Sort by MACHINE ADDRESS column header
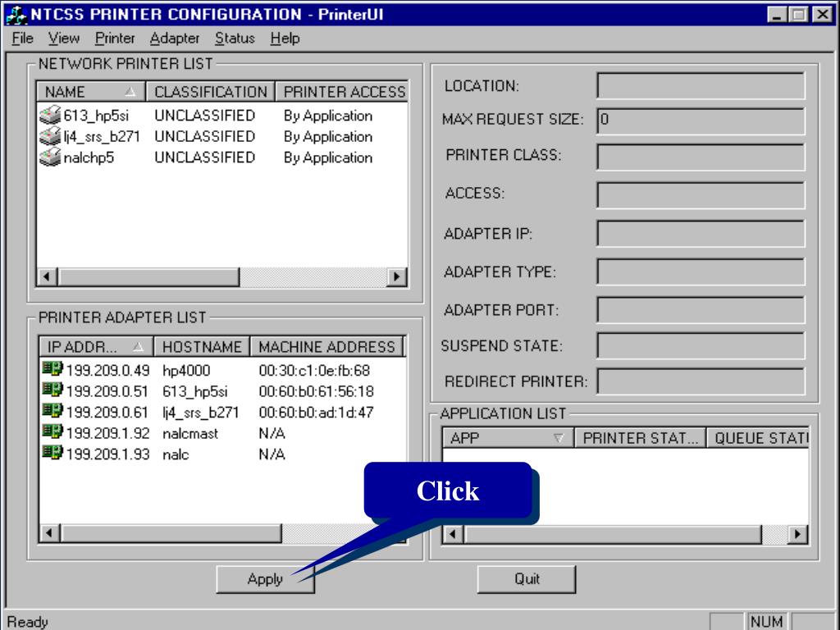Image resolution: width=840 pixels, height=630 pixels. (326, 347)
